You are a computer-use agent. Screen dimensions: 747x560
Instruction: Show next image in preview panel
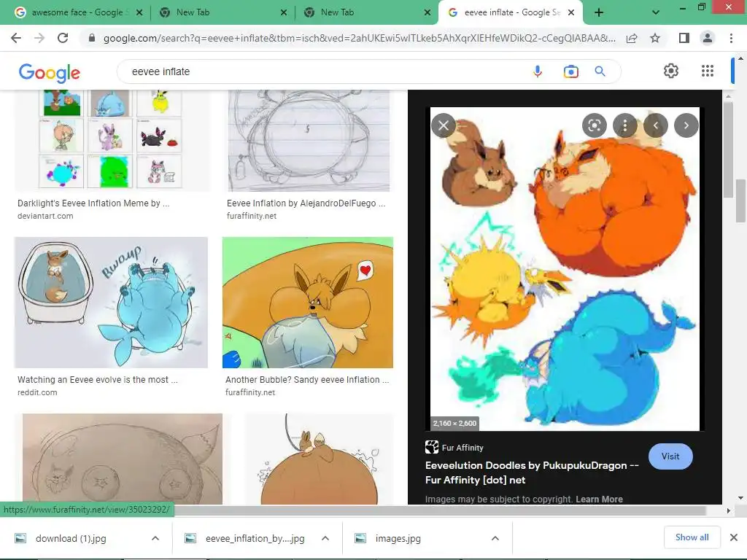(686, 125)
